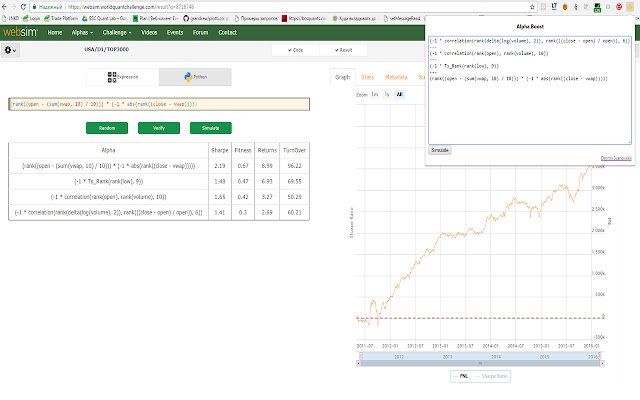The height and width of the screenshot is (400, 640).
Task: Open the Forum menu item
Action: tap(200, 32)
